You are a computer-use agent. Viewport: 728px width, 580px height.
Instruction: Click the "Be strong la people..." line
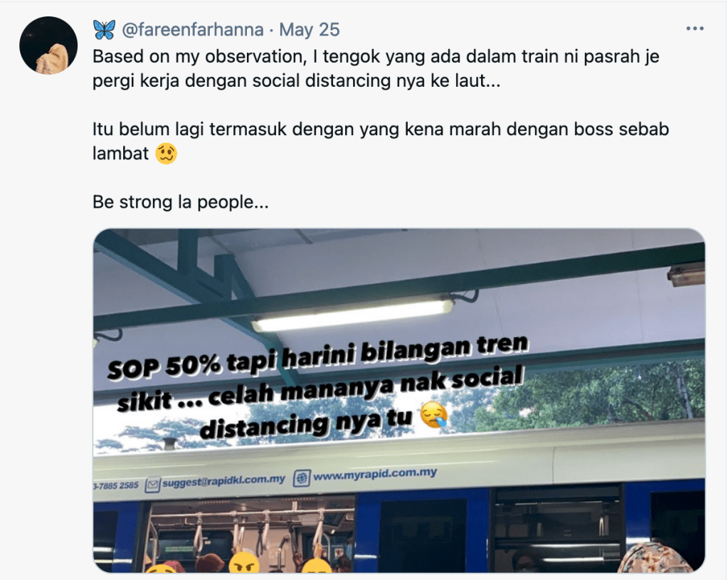(181, 202)
